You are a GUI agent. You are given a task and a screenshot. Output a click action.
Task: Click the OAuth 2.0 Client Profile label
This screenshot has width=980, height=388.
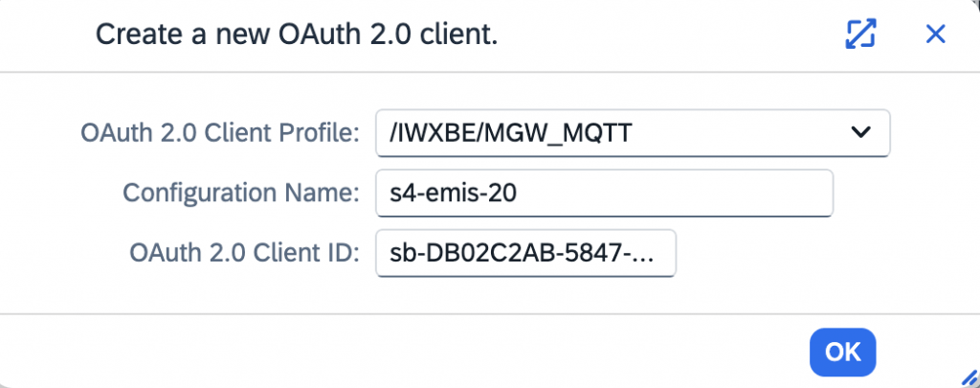[x=220, y=132]
